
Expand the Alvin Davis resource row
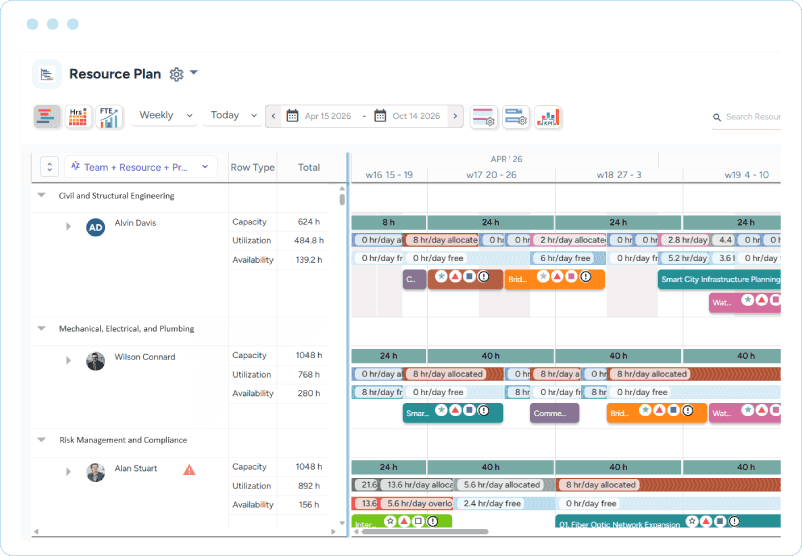pyautogui.click(x=68, y=226)
